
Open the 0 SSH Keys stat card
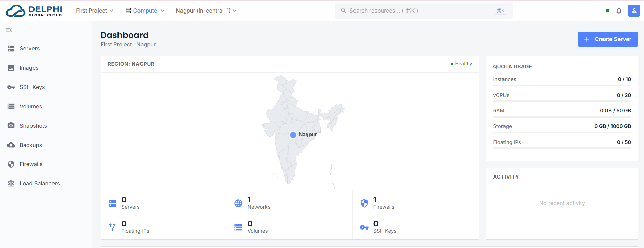pyautogui.click(x=416, y=227)
